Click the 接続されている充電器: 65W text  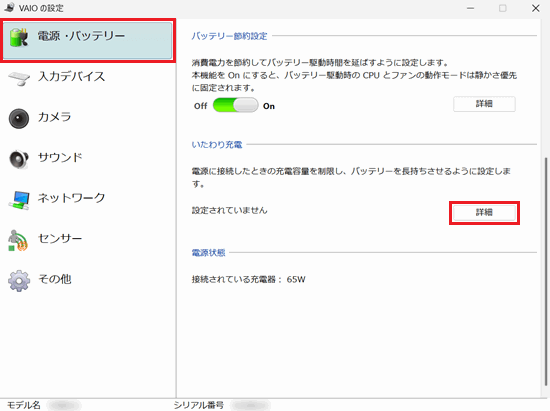click(248, 279)
